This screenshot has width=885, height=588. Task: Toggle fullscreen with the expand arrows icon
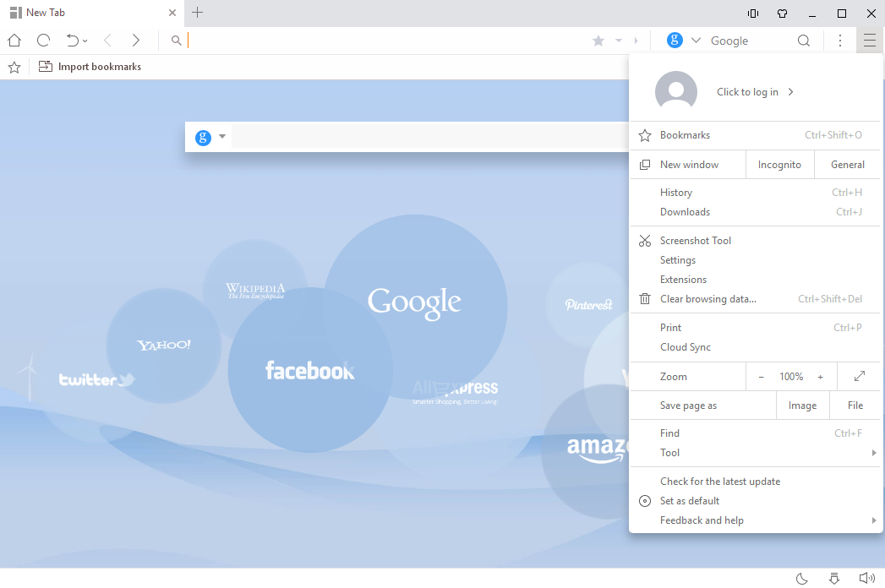coord(859,377)
